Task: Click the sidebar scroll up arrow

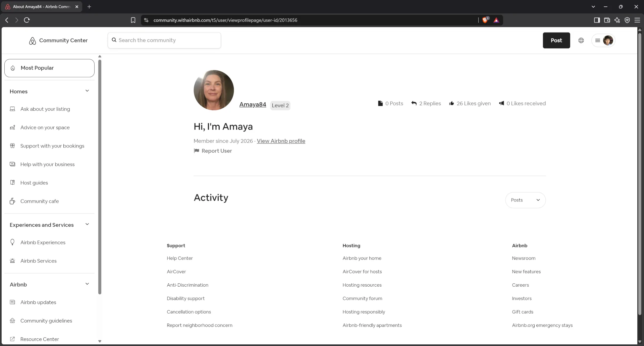Action: point(100,56)
